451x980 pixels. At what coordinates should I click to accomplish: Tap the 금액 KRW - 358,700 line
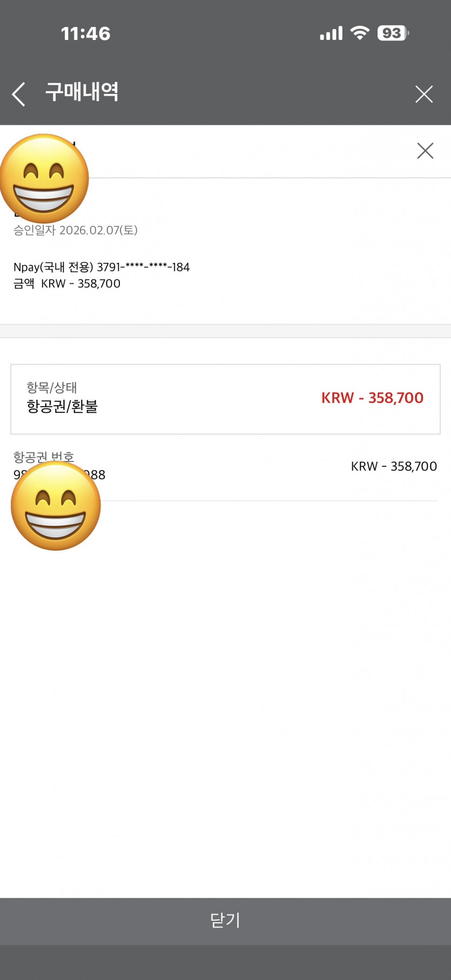coord(67,284)
